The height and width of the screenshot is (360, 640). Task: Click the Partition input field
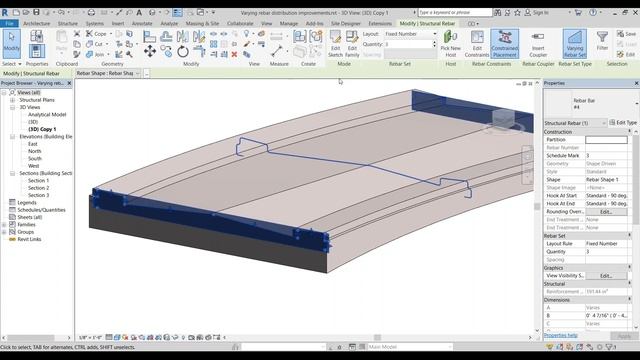(606, 140)
